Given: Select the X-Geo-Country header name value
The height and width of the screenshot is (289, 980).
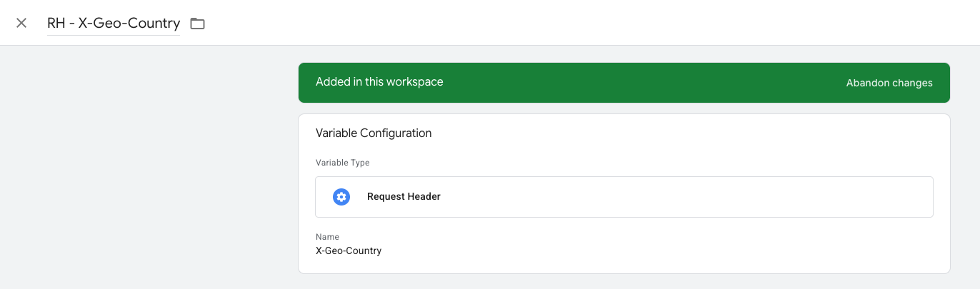Looking at the screenshot, I should click(349, 250).
